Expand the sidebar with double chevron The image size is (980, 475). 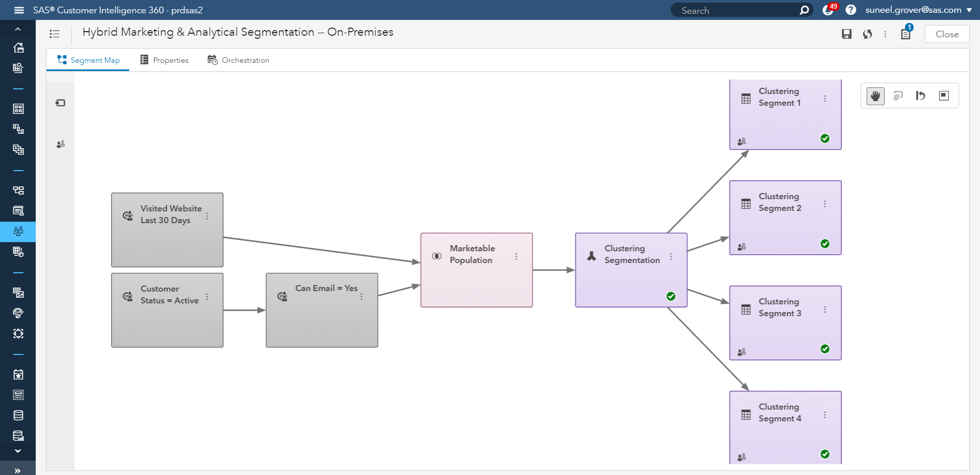click(x=18, y=470)
